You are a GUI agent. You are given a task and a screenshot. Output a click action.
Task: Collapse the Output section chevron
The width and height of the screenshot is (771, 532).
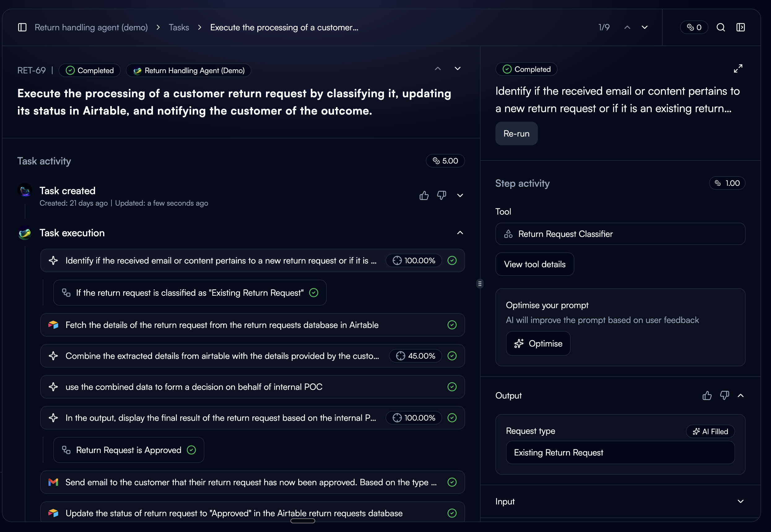(x=740, y=396)
